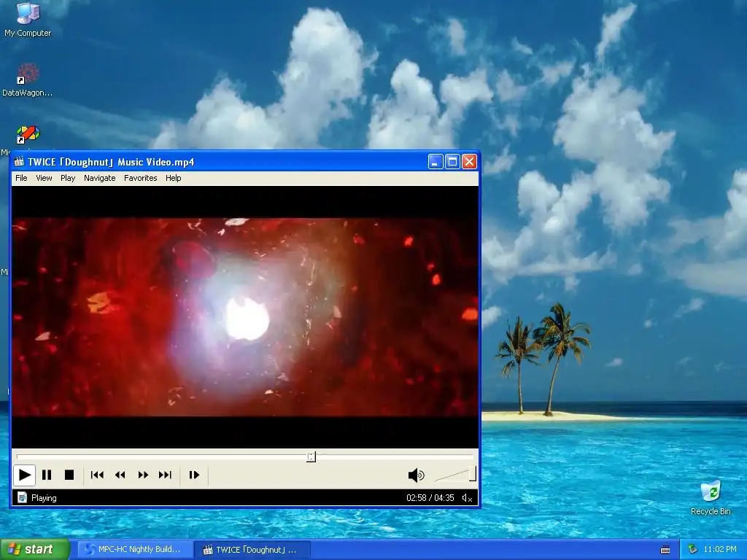Click the TWICE Doughnut title bar text

[x=111, y=162]
